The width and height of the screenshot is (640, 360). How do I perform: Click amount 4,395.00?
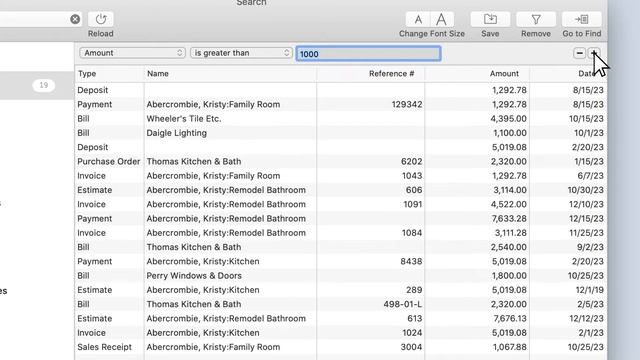pyautogui.click(x=509, y=119)
